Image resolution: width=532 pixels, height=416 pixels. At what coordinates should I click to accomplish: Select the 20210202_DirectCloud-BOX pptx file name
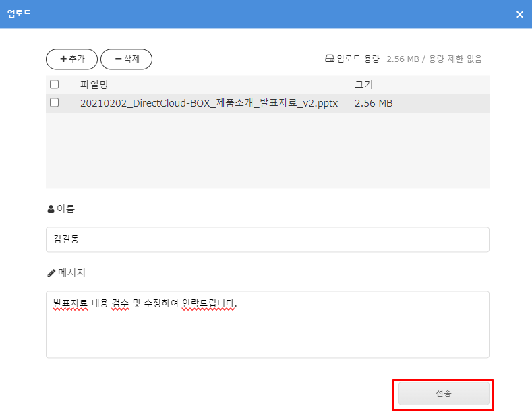click(208, 103)
